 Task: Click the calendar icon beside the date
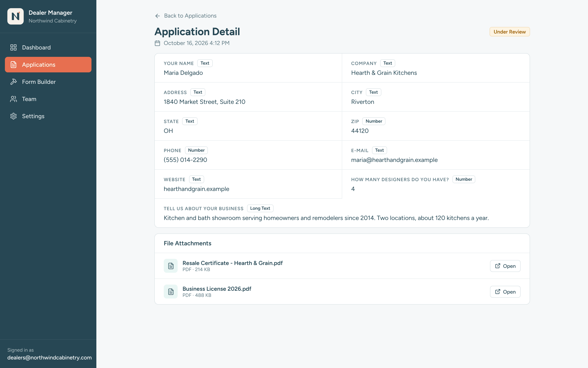157,43
